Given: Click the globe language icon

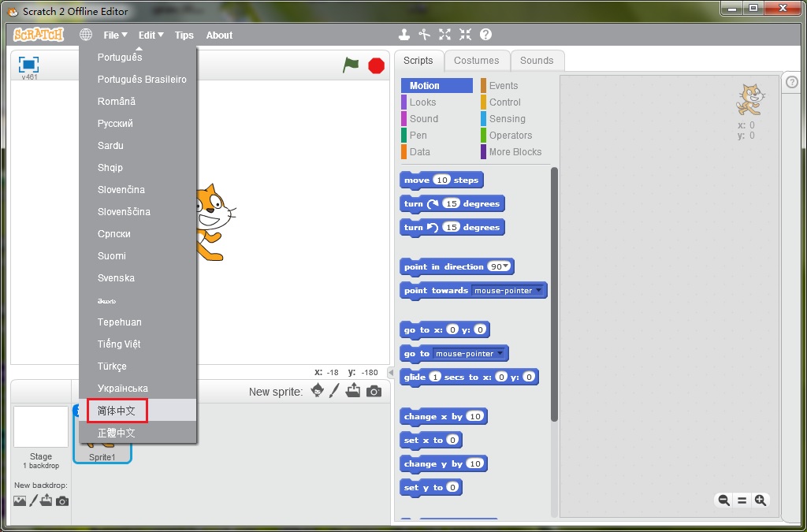Looking at the screenshot, I should tap(86, 35).
